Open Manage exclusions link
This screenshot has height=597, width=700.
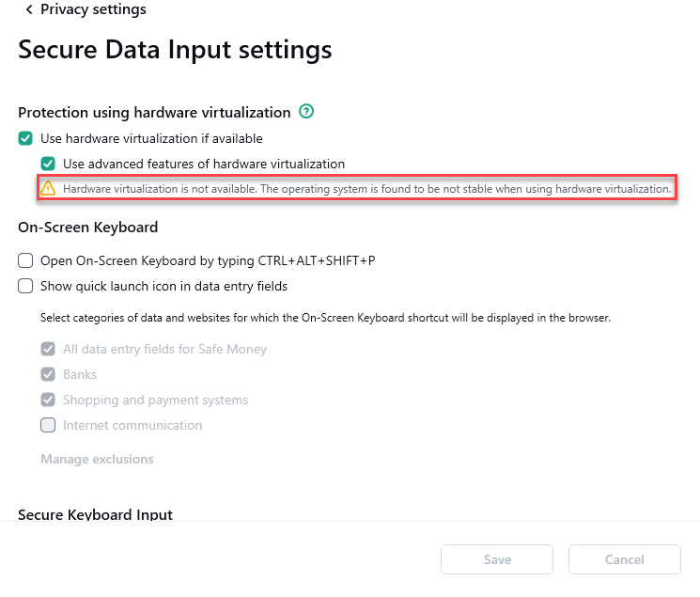point(97,460)
